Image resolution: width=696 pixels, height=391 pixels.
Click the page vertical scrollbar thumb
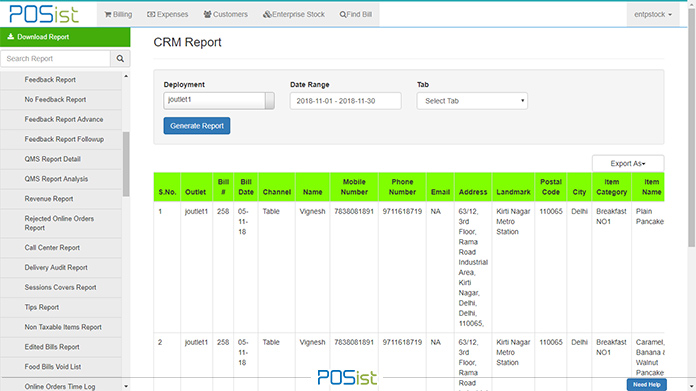tap(692, 129)
